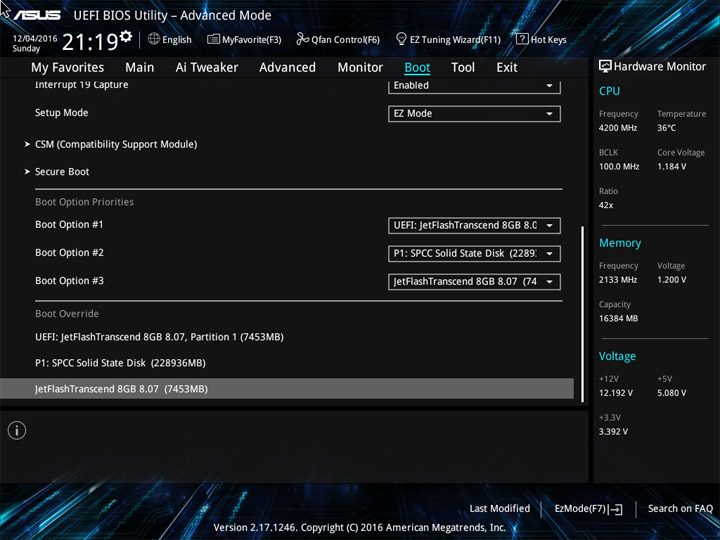Boot override UEFI: JetFlashTranscend Partition 1 entry

pos(159,337)
